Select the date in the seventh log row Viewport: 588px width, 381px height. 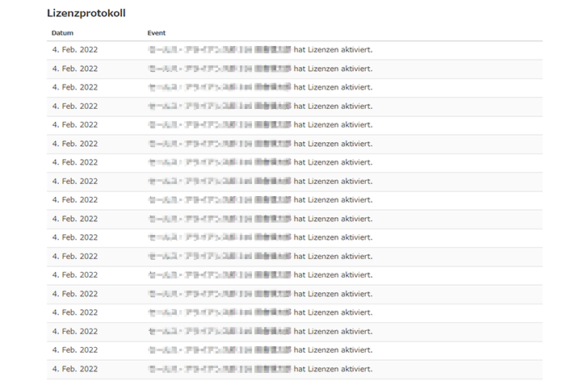74,162
